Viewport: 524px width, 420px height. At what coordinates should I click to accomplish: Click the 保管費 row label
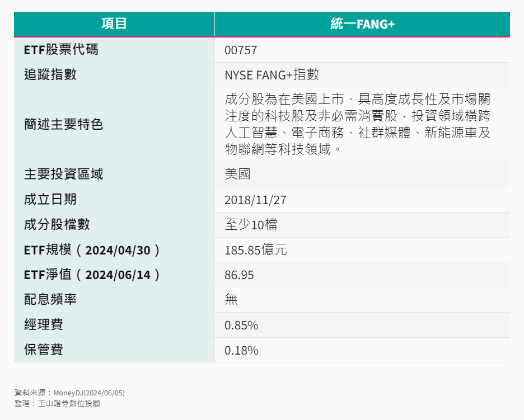coord(44,350)
